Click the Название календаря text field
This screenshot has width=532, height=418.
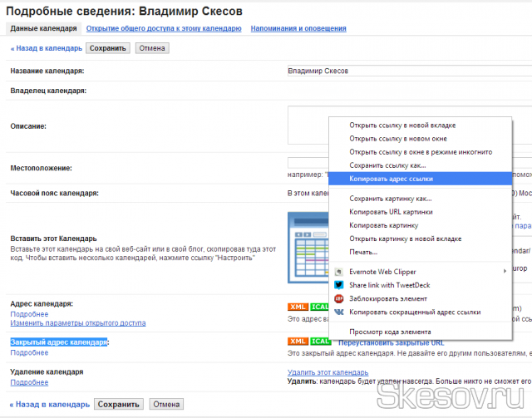point(407,71)
